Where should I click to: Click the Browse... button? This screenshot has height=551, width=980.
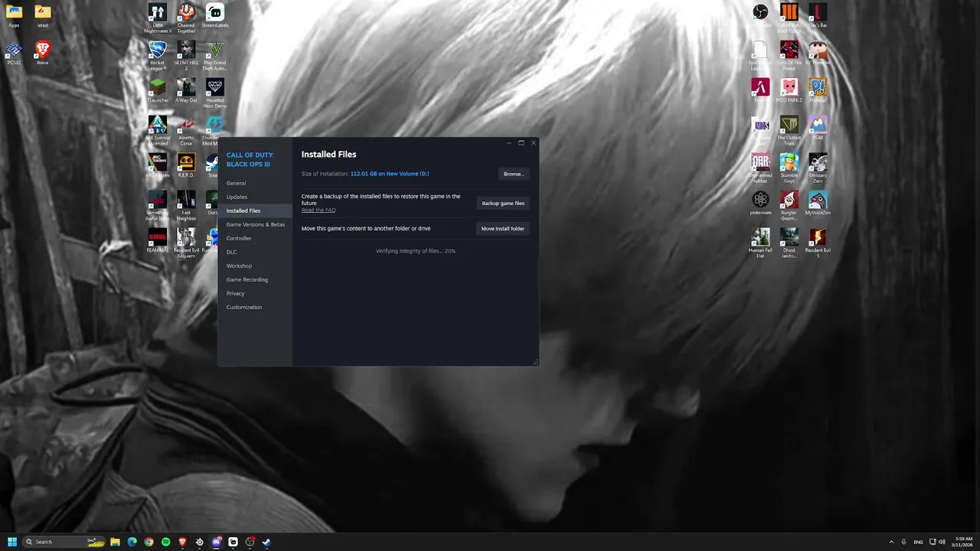514,174
